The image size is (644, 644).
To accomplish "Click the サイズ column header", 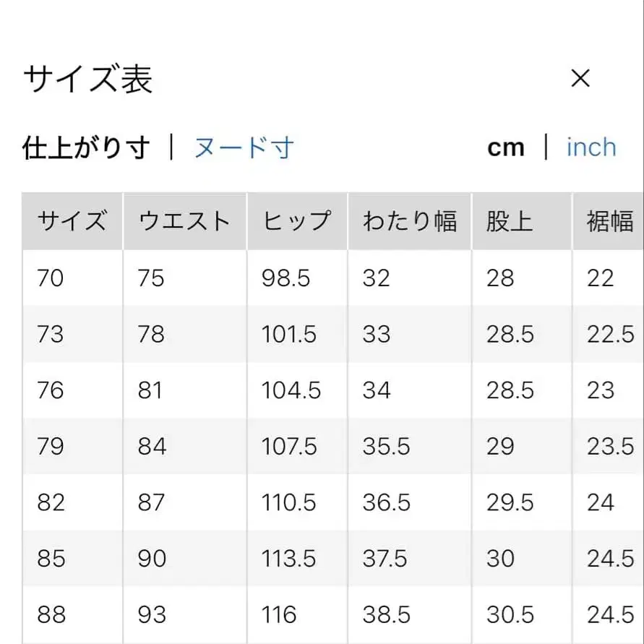I will (72, 220).
